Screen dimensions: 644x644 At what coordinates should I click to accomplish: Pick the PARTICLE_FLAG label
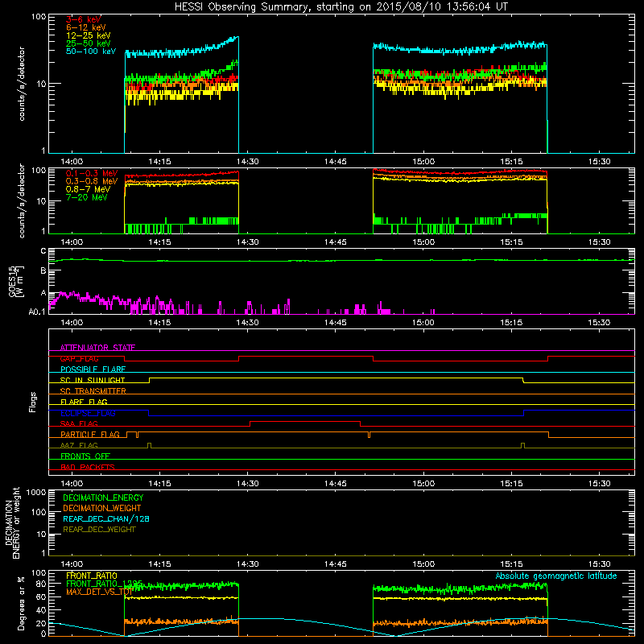click(90, 434)
